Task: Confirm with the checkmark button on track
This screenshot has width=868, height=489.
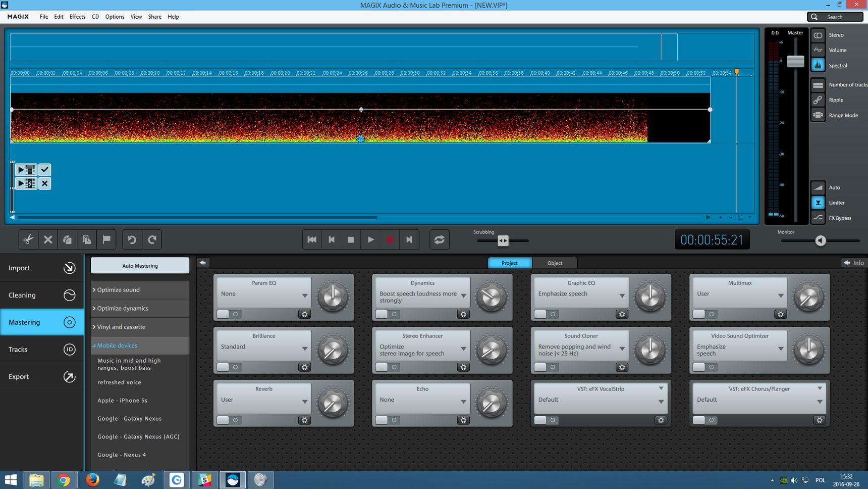Action: pos(44,170)
